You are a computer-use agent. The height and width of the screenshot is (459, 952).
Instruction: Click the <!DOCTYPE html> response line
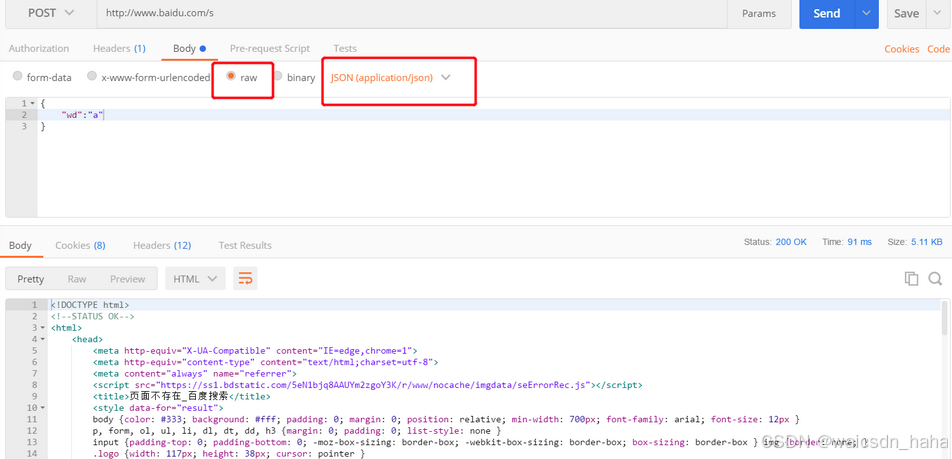(90, 305)
